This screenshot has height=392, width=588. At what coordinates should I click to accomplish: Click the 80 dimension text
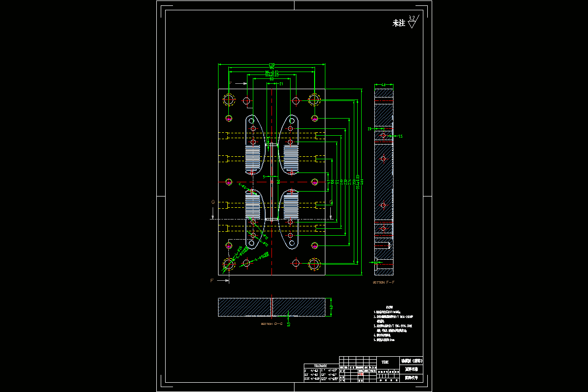coord(271,79)
